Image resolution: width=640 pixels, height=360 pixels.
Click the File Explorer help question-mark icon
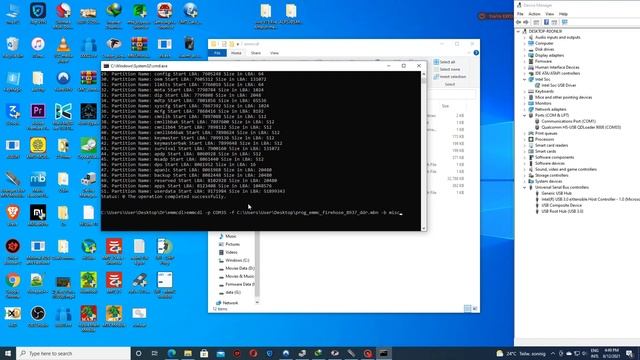(x=476, y=53)
